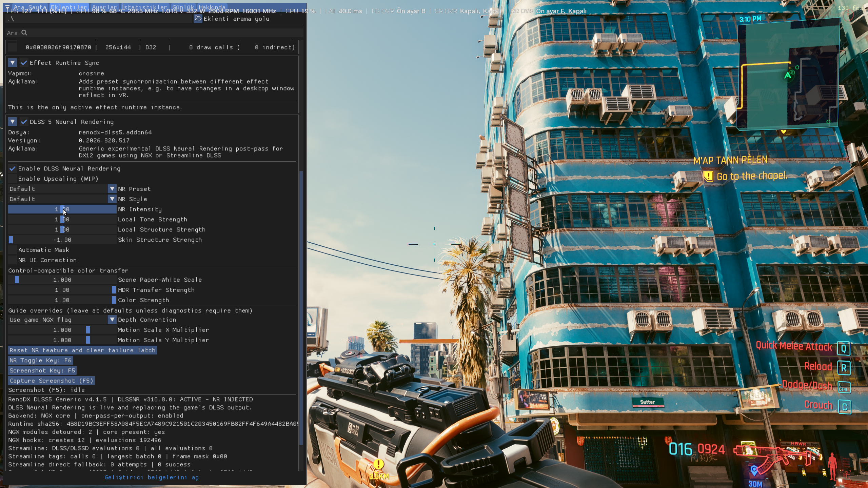Click the Local Tone Strength slider

(x=62, y=219)
